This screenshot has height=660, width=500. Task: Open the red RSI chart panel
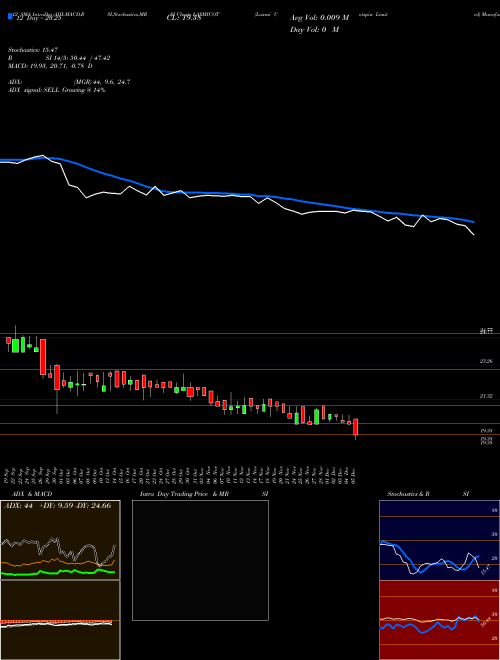coord(439,620)
